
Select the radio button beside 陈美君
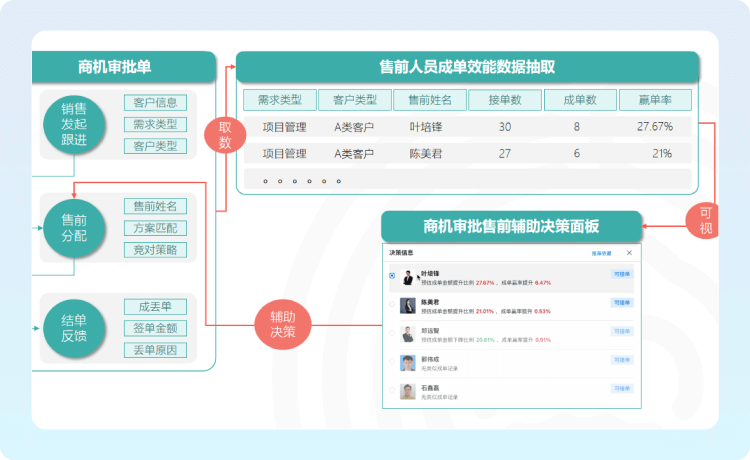(x=391, y=306)
